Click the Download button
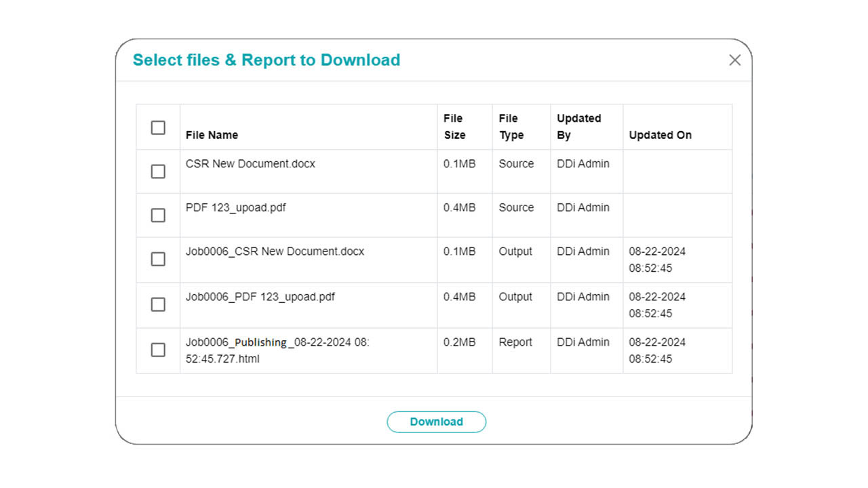Image resolution: width=868 pixels, height=488 pixels. [x=436, y=422]
